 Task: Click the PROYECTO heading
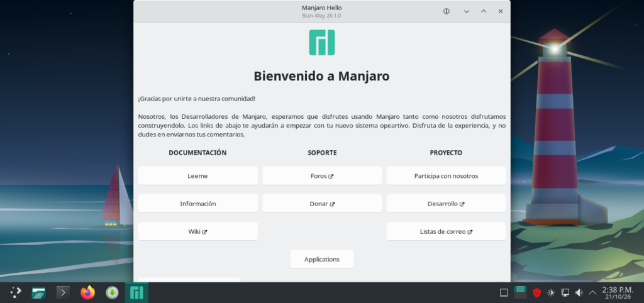[446, 153]
